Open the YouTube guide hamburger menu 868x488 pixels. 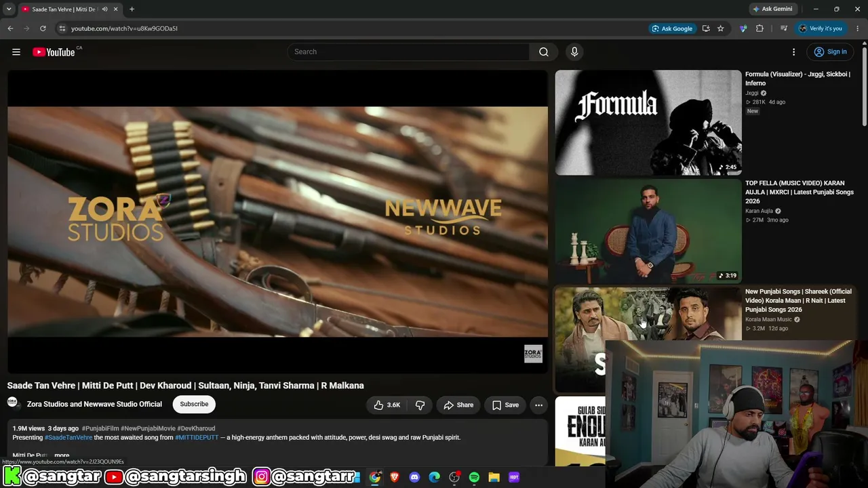[x=16, y=52]
